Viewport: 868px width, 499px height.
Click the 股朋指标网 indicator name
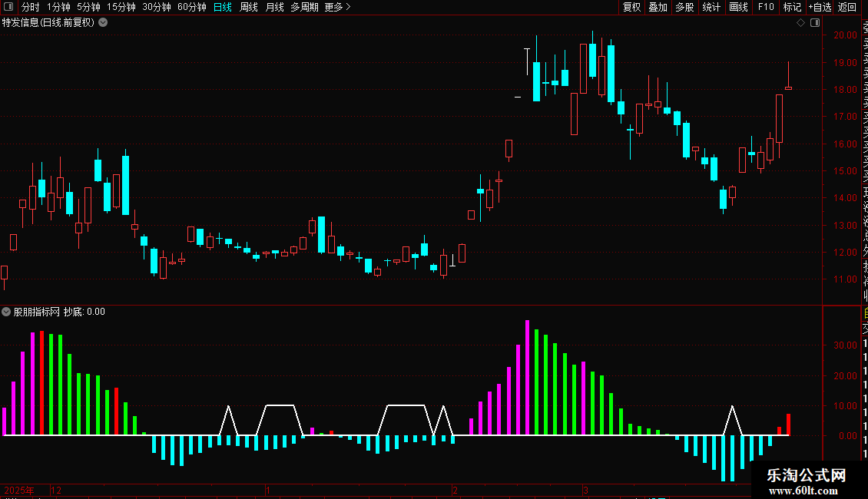tap(37, 312)
